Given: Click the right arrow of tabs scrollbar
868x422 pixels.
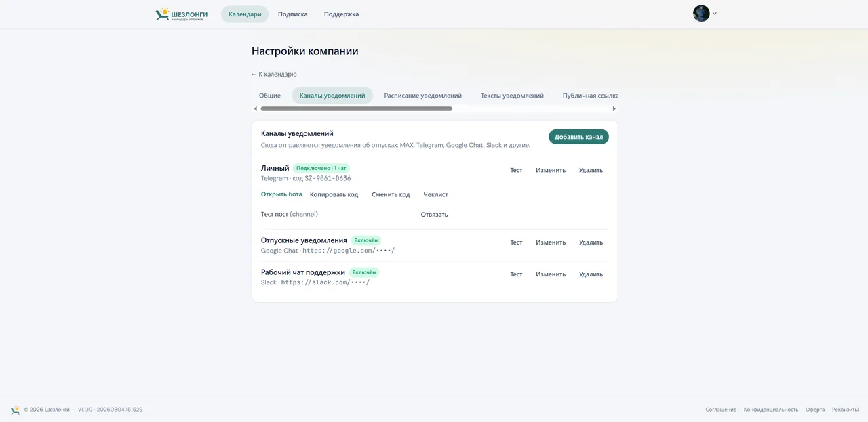Looking at the screenshot, I should tap(614, 108).
